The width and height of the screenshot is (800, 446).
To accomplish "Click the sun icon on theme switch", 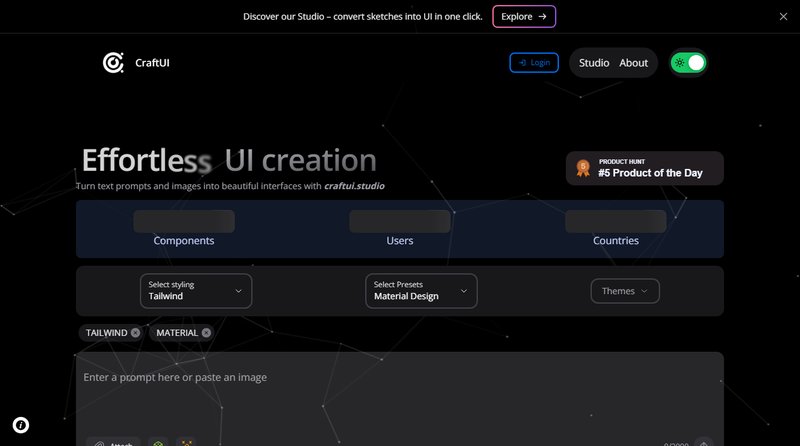I will tap(680, 63).
